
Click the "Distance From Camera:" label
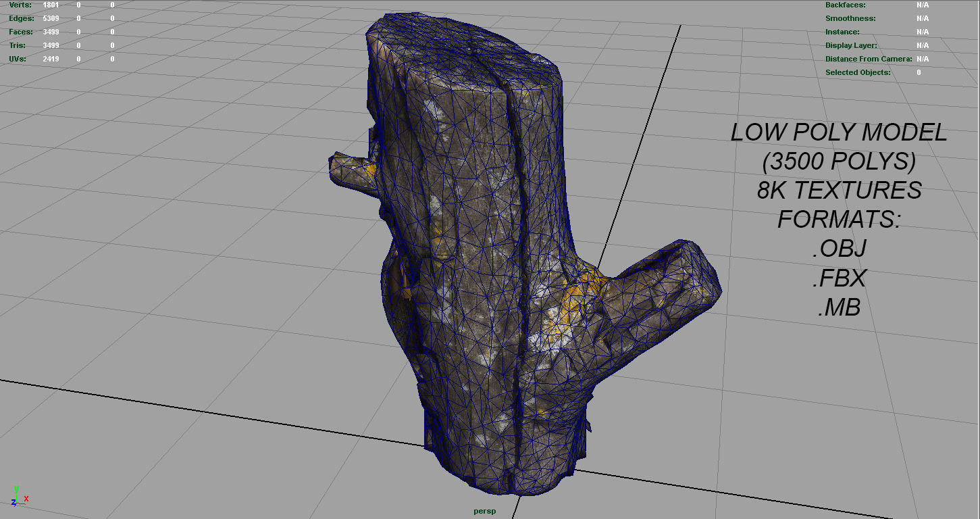pos(869,59)
